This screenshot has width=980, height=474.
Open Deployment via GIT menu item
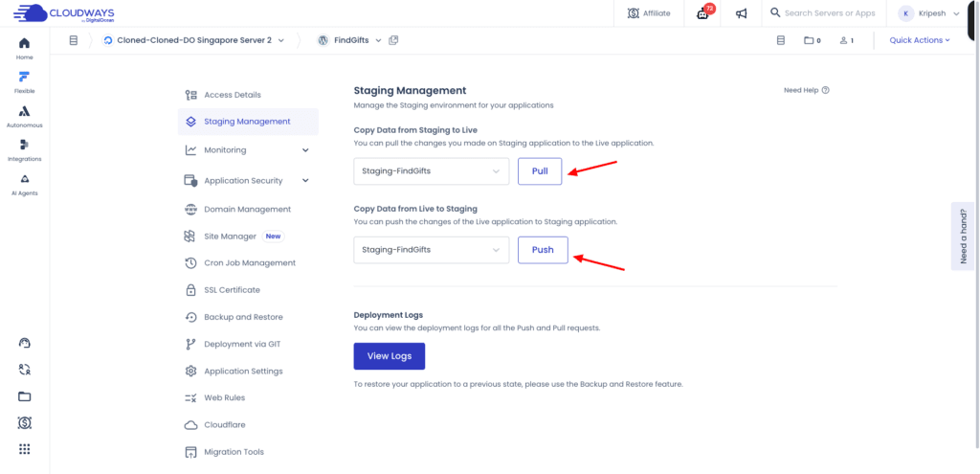coord(248,344)
